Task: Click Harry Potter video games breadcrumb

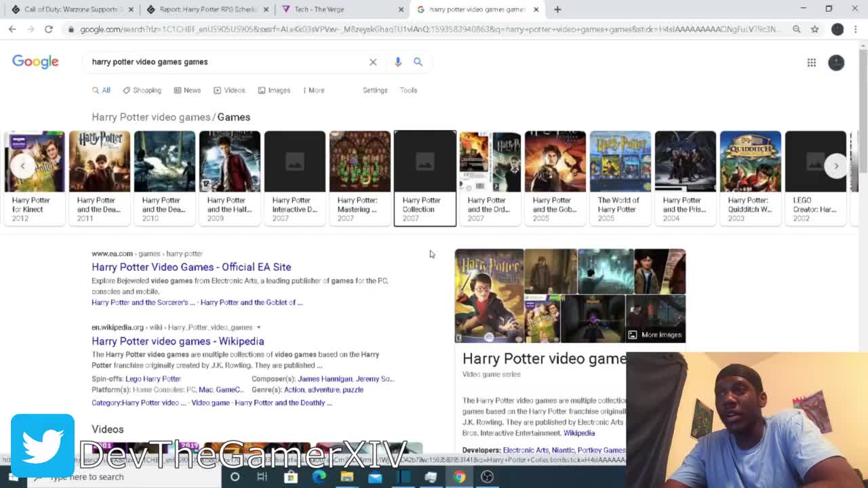Action: (151, 117)
